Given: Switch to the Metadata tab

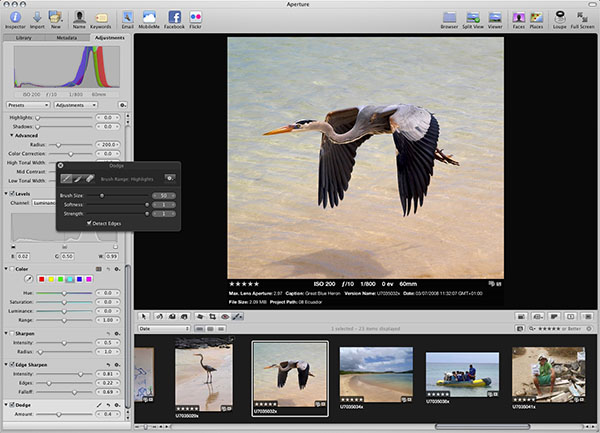Looking at the screenshot, I should click(x=67, y=37).
